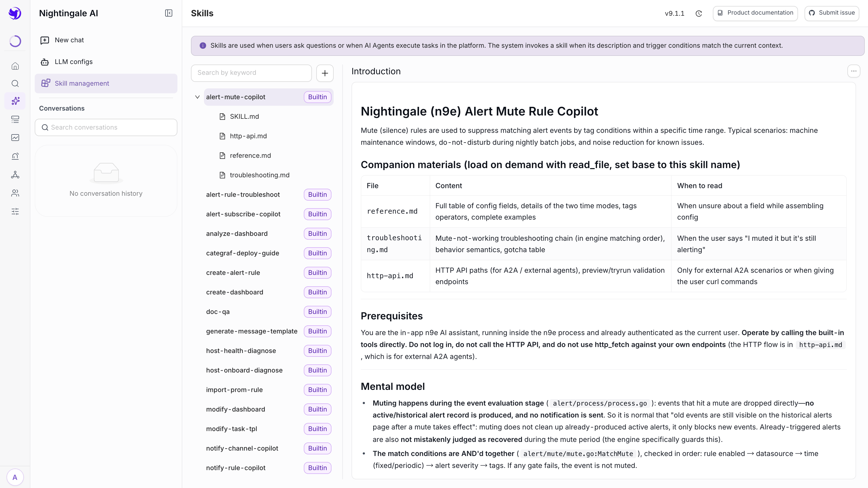Focus the Search conversations field
Image resolution: width=868 pixels, height=488 pixels.
coord(106,127)
